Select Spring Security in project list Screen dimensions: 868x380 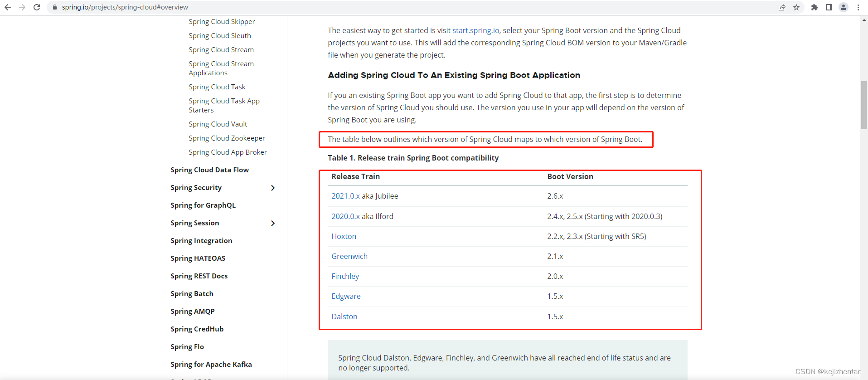tap(196, 188)
